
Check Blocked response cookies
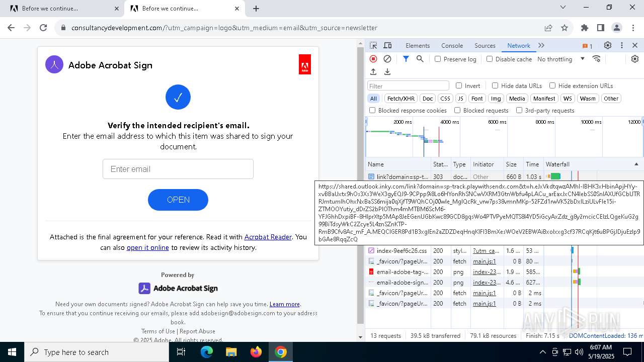pos(372,110)
